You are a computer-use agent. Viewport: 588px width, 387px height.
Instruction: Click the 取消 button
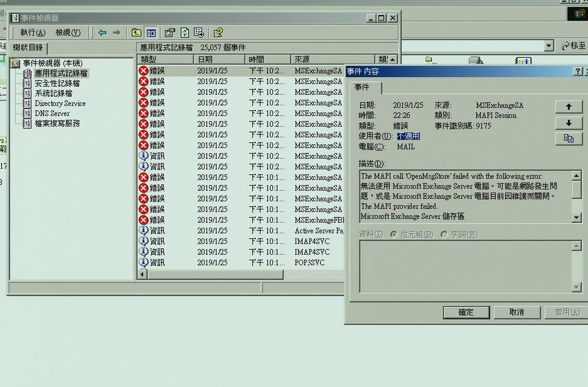click(516, 312)
